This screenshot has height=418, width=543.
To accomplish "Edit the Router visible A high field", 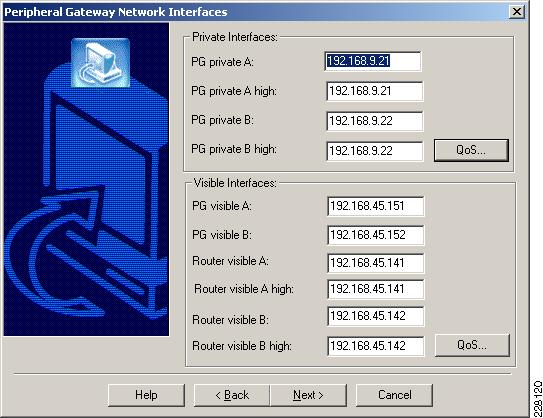I will click(375, 289).
